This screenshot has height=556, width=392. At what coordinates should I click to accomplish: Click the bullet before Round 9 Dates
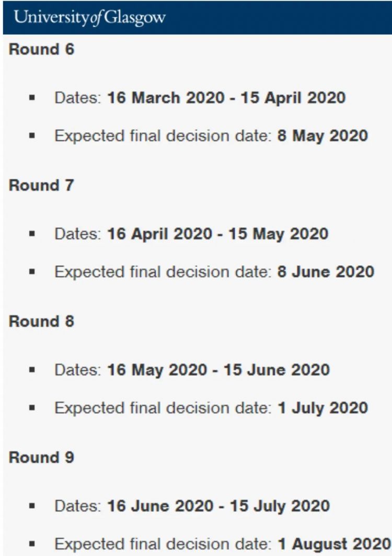pyautogui.click(x=32, y=506)
